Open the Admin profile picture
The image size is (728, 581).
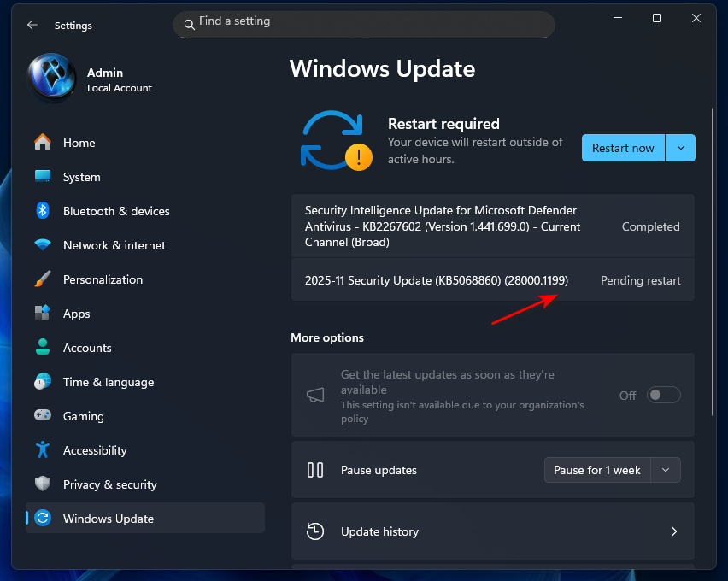pyautogui.click(x=52, y=78)
